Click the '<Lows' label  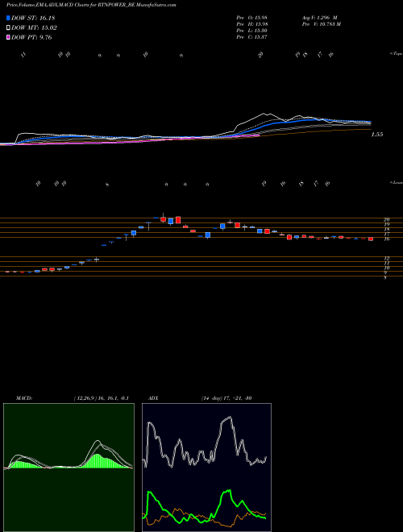397,182
